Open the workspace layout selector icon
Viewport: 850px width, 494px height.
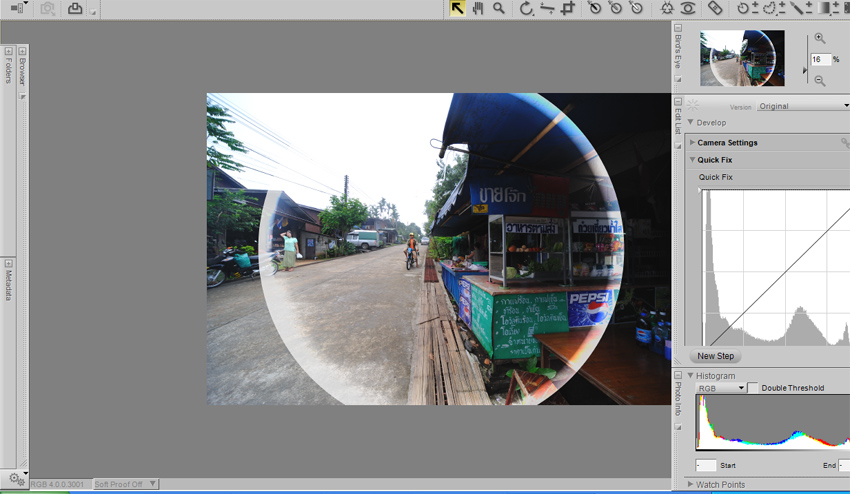pos(20,8)
